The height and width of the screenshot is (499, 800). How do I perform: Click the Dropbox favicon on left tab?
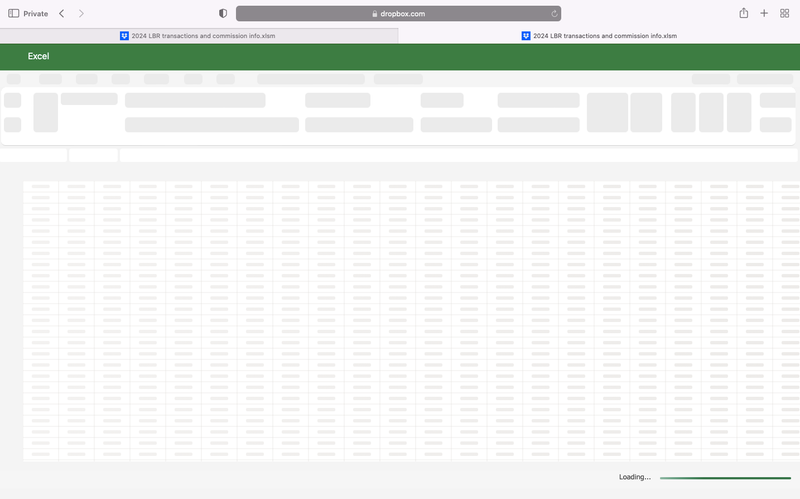point(124,36)
